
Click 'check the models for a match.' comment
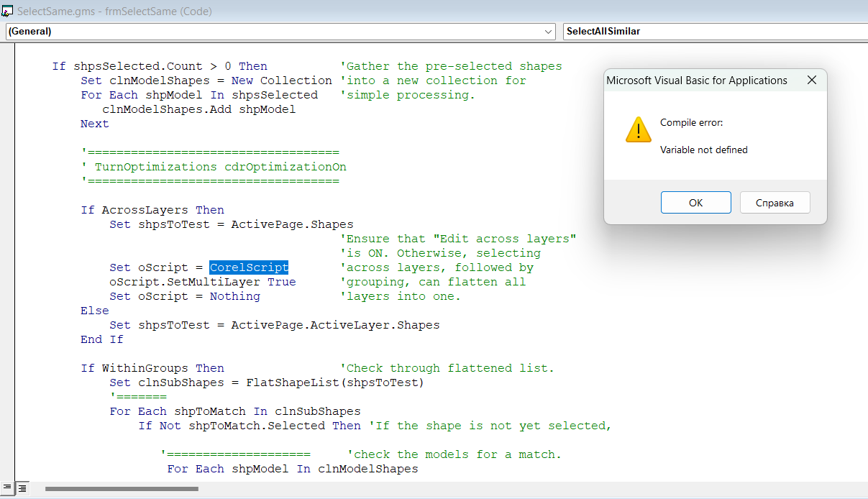454,454
